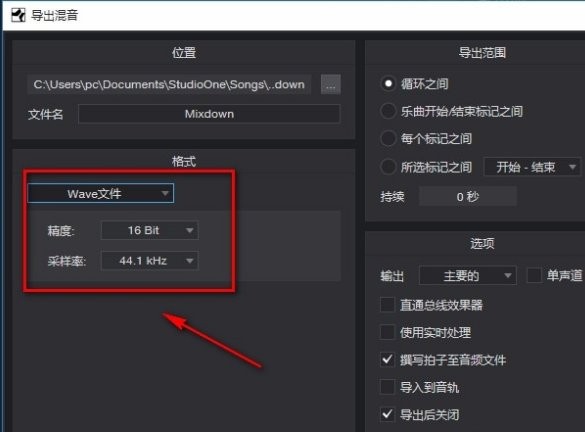Viewport: 585px width, 432px height.
Task: Click the 持续 0 秒 duration field
Action: 468,196
